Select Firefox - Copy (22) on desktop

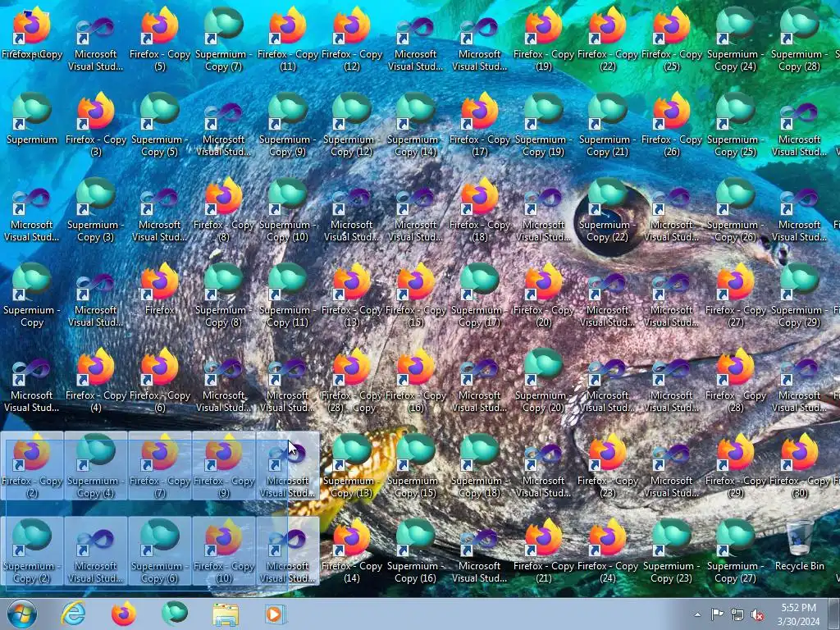tap(608, 39)
